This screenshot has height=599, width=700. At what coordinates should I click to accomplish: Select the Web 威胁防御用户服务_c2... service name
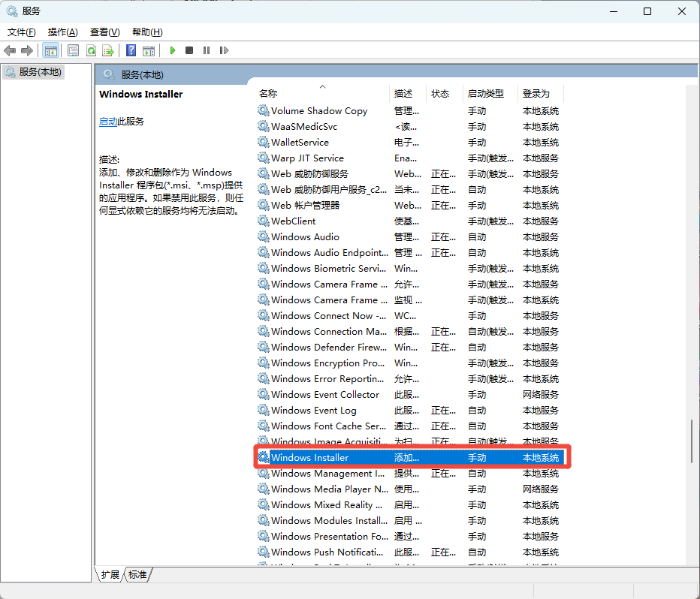(329, 190)
